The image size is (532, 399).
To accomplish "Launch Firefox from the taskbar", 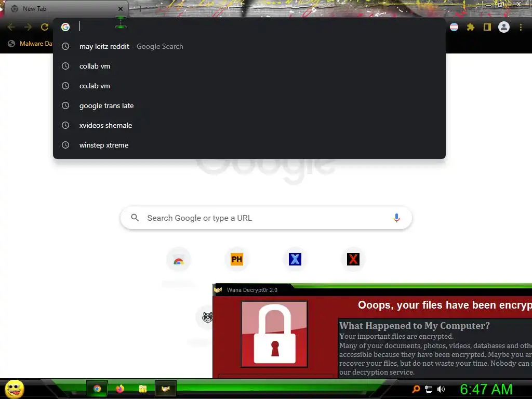I will point(120,389).
